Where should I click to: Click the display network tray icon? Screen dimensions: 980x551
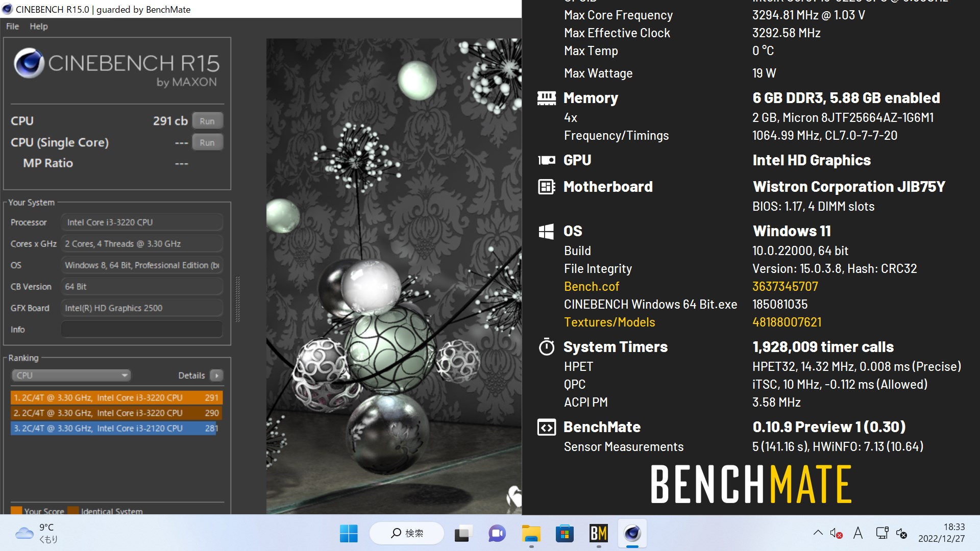click(882, 533)
